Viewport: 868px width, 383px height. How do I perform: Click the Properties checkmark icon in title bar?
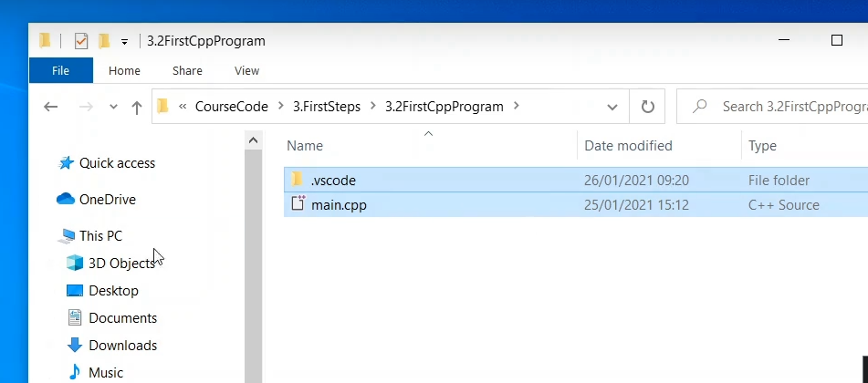click(x=81, y=41)
